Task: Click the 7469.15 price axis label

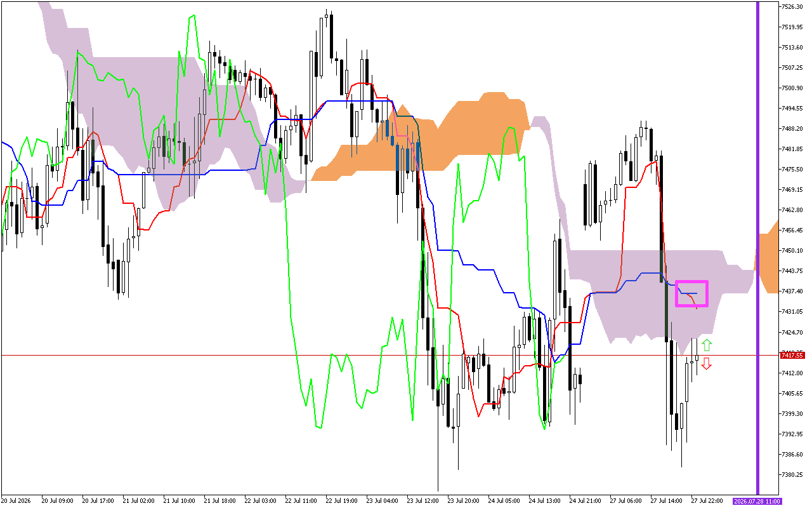Action: (x=792, y=189)
